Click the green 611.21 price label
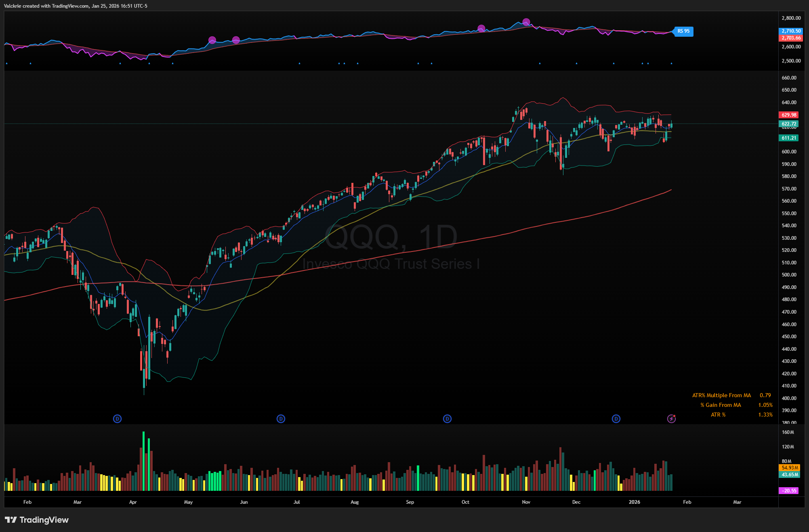 click(788, 138)
